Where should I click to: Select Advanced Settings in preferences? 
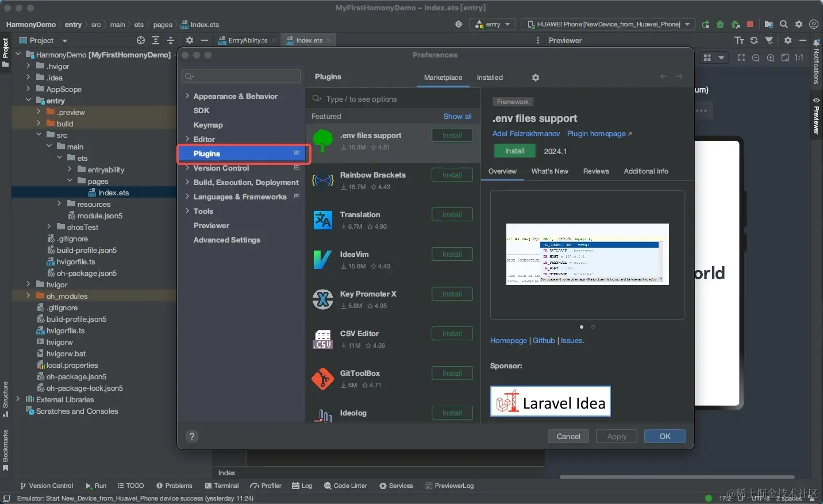click(x=227, y=240)
